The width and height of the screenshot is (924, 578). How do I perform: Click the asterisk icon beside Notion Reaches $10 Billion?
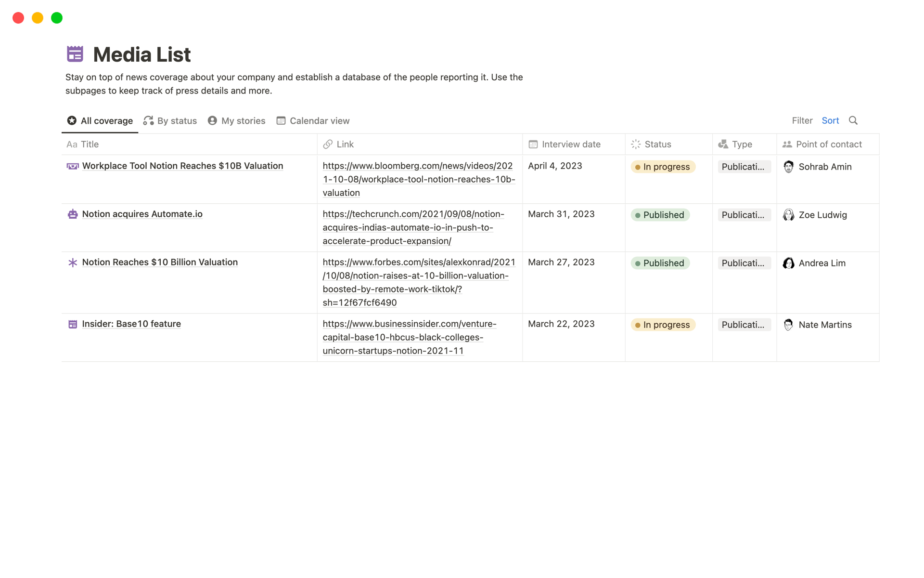click(73, 263)
